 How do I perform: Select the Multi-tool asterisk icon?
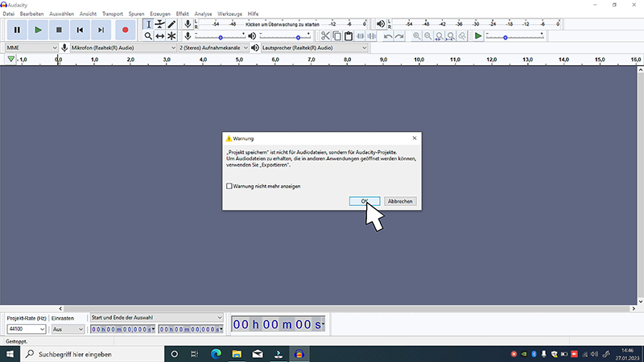(x=171, y=36)
